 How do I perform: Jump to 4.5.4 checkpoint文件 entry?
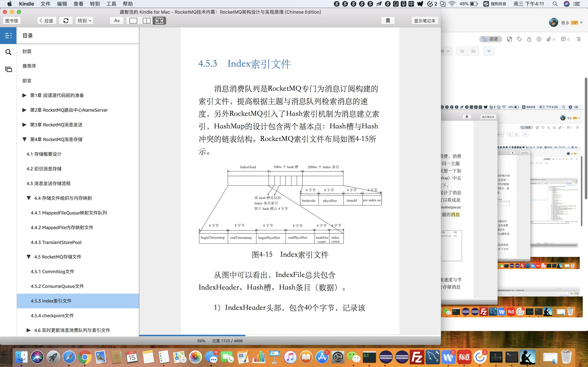coord(52,316)
